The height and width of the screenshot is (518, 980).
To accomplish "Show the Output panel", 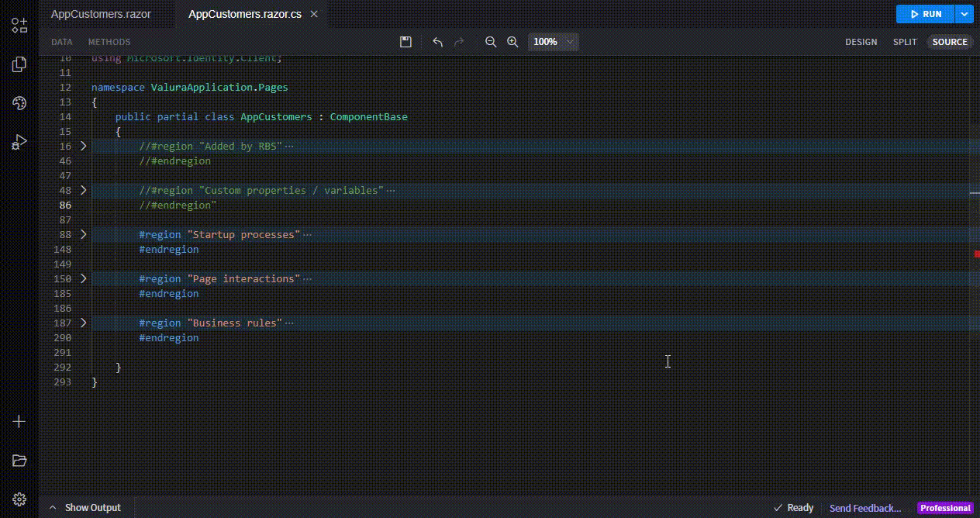I will (85, 508).
